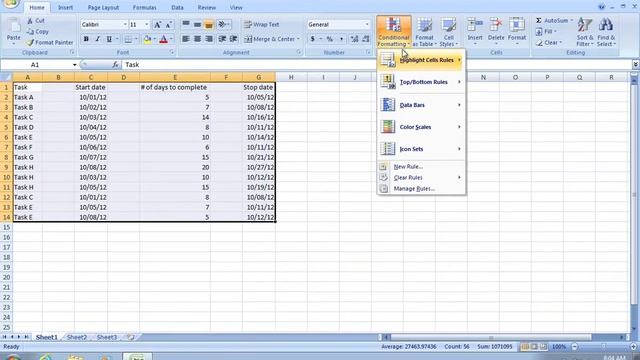Click into the formula bar showing Task
Viewport: 640px width, 360px height.
click(x=376, y=64)
